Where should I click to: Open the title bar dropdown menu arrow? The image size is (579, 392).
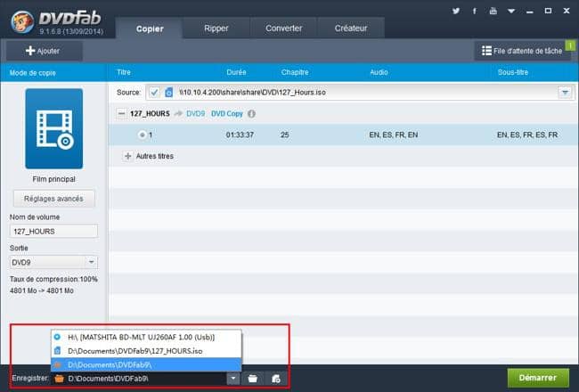(x=511, y=11)
